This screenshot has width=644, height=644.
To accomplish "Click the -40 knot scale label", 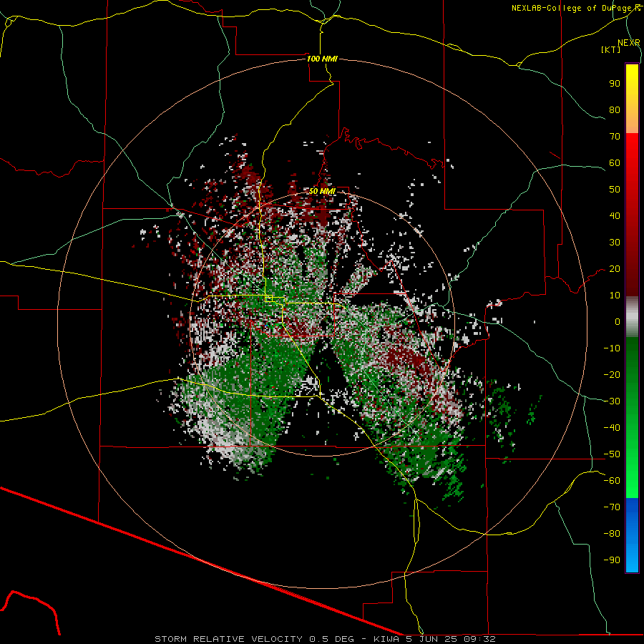I will (612, 428).
